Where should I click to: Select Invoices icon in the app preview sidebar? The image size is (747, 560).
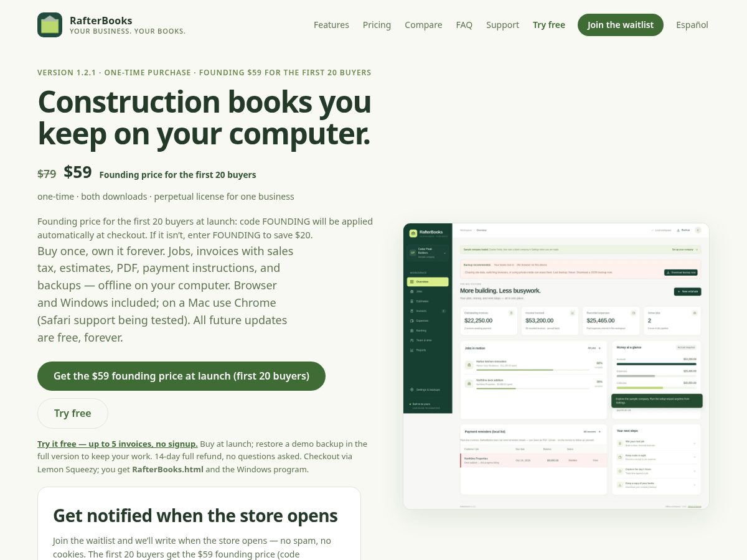point(412,310)
